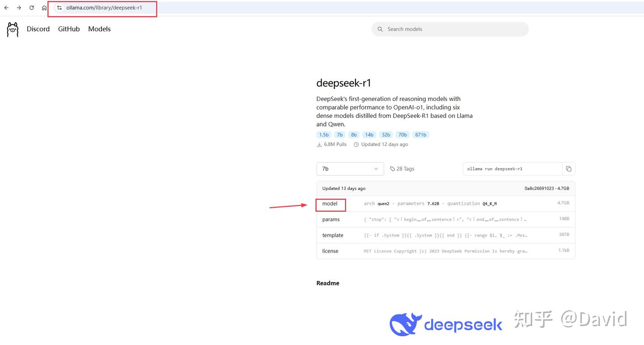View the 28 Tags link
Viewport: 644px width, 345px height.
pos(402,169)
